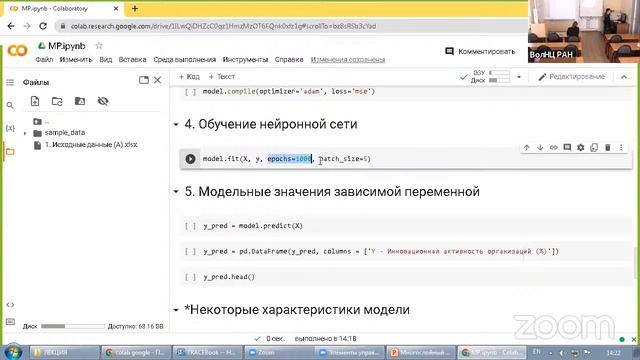Open the Windows Start menu
640x360 pixels.
pos(13,352)
